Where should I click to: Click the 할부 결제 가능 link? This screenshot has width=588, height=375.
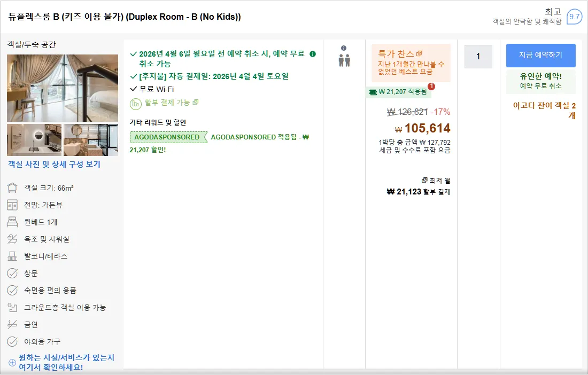pyautogui.click(x=167, y=102)
